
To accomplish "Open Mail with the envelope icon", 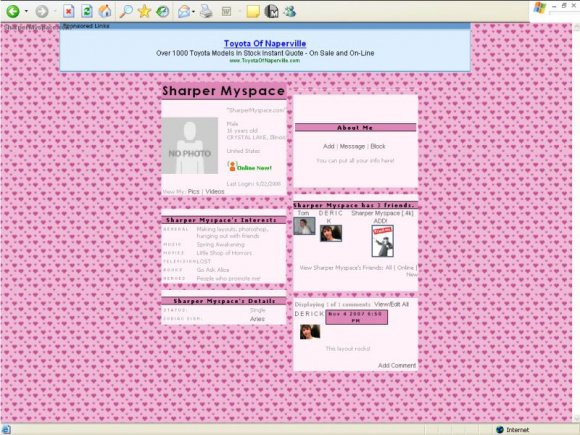I will tap(184, 11).
